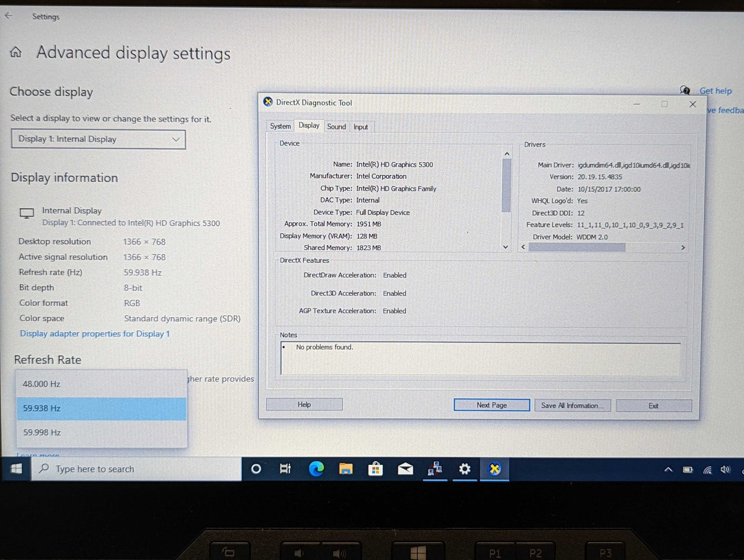Open Cortana circle on taskbar
This screenshot has width=744, height=560.
[x=256, y=469]
